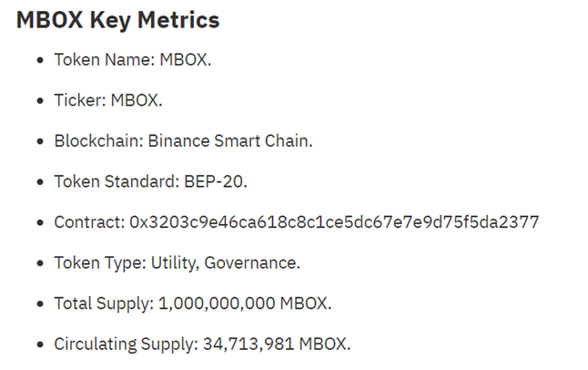Click the Circulating Supply: 34,713,981 MBOX line
This screenshot has height=370, width=588.
(x=202, y=344)
